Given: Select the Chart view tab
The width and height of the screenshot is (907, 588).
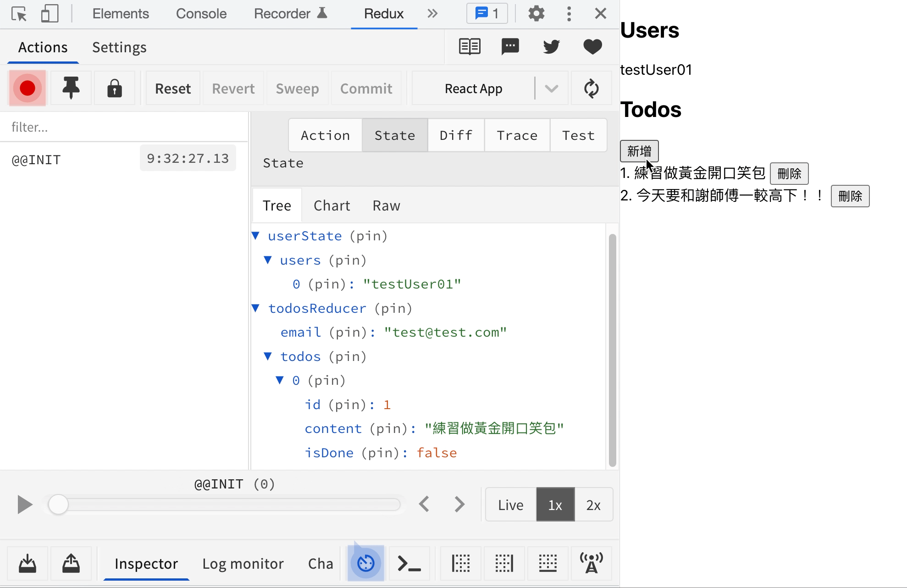Looking at the screenshot, I should [332, 205].
